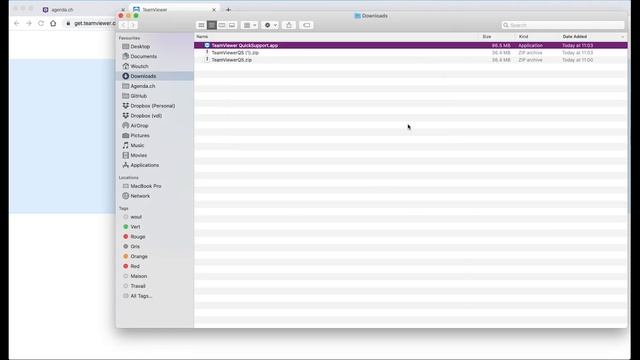Select Downloads in the sidebar

155,76
